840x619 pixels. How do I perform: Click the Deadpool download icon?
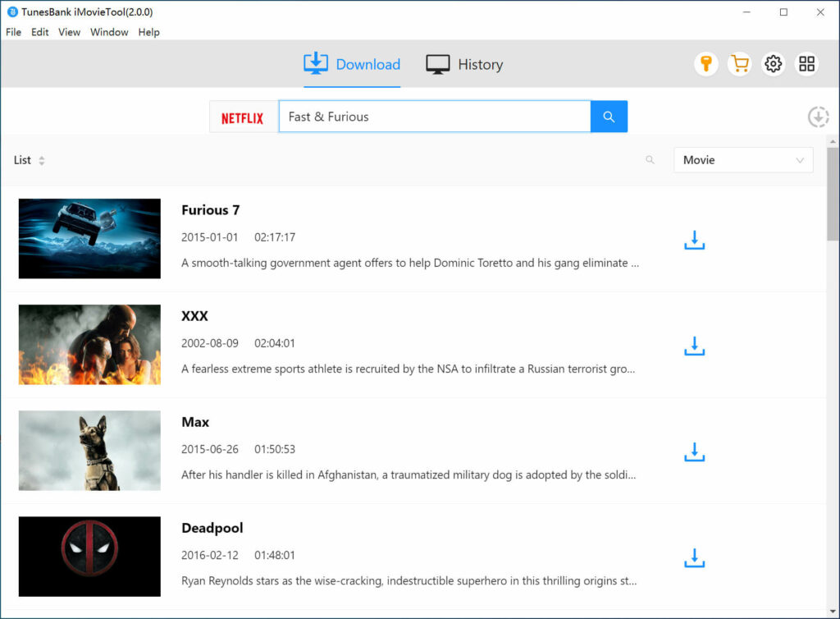pos(694,558)
